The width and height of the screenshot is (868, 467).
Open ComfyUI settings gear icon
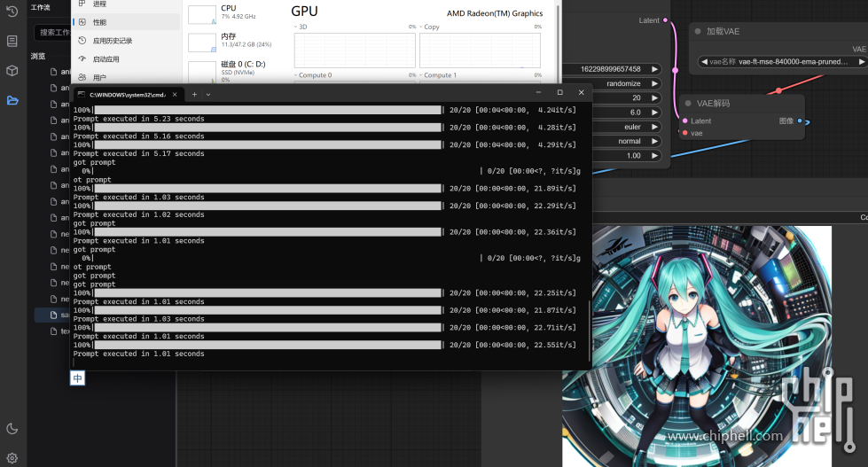tap(12, 458)
